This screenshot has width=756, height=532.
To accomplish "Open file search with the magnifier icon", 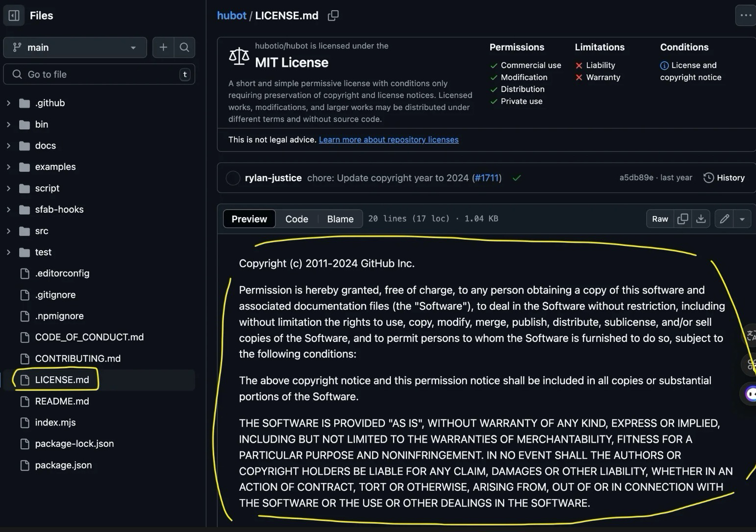I will 184,48.
